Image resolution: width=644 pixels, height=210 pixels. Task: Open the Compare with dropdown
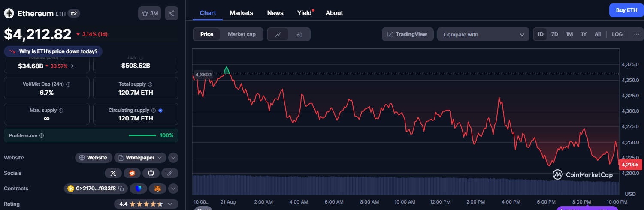pos(483,34)
